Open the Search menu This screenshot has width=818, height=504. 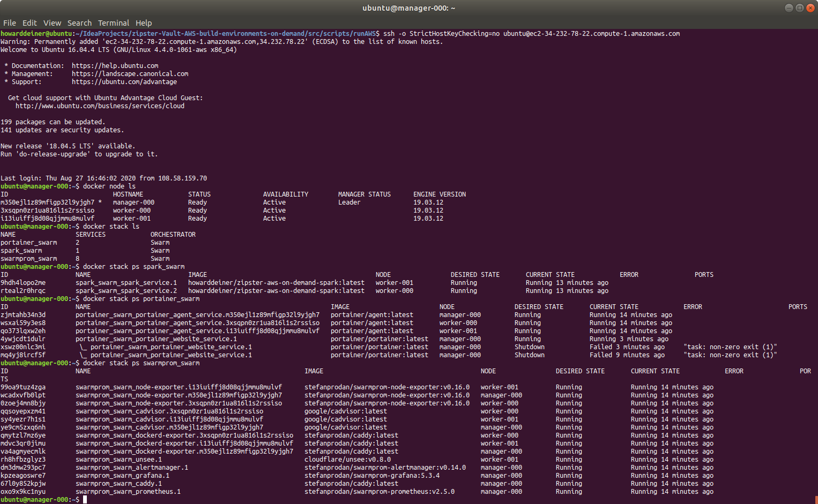pos(79,23)
